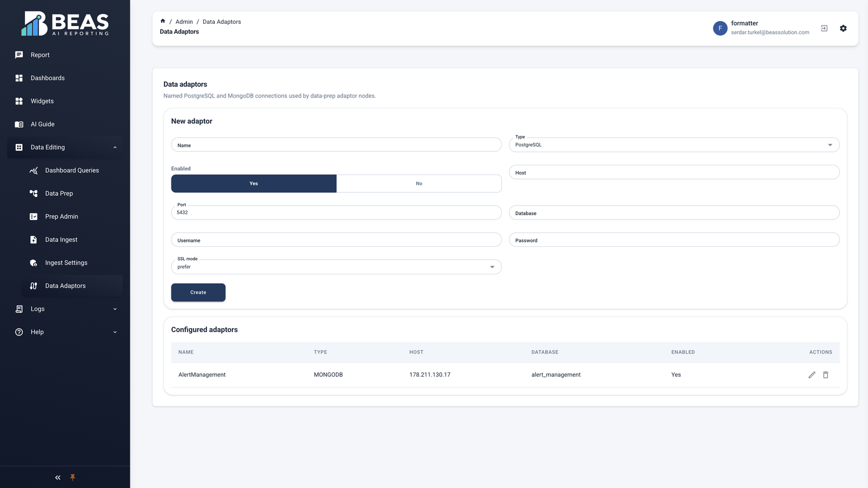The height and width of the screenshot is (488, 868).
Task: Edit the AlertManagement adaptor pencil icon
Action: click(x=812, y=375)
